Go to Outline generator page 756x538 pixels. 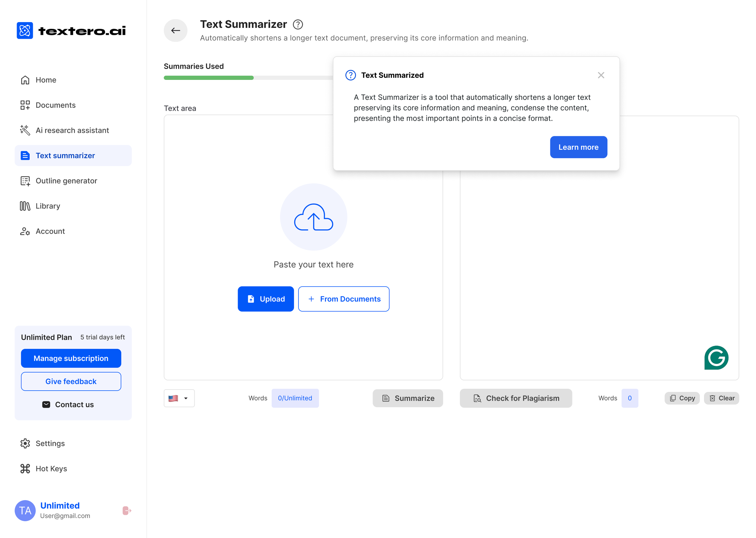(x=66, y=181)
